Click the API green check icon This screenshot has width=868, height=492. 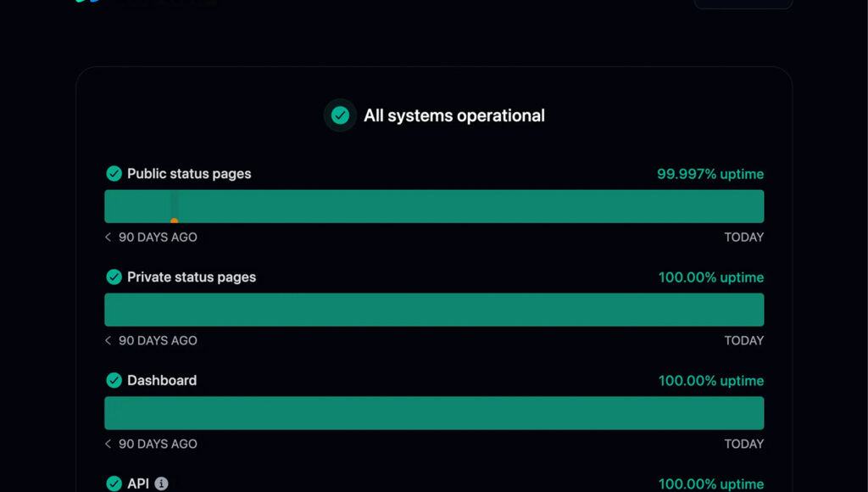[114, 484]
